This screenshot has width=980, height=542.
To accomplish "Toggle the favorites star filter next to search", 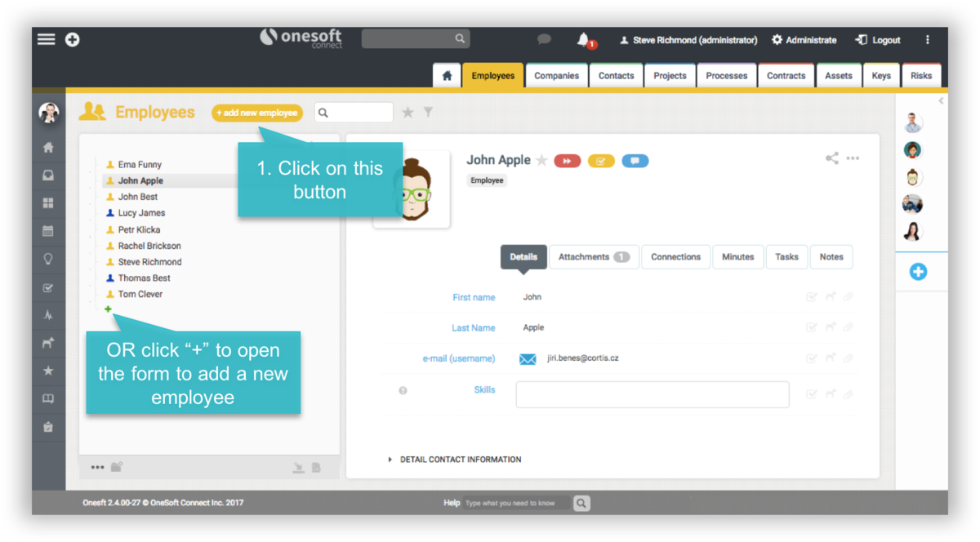I will tap(408, 113).
